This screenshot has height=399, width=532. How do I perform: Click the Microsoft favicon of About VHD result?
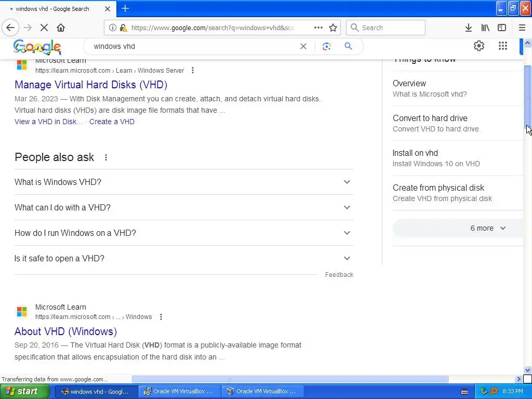(22, 312)
